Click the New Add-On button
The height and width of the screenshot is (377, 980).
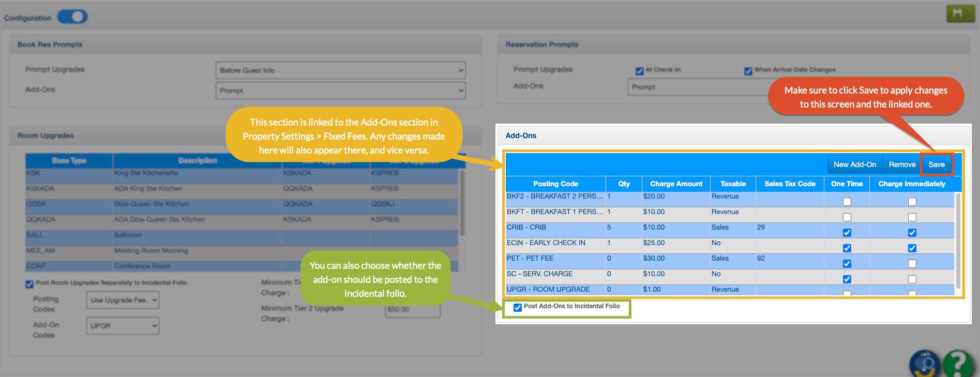tap(854, 164)
